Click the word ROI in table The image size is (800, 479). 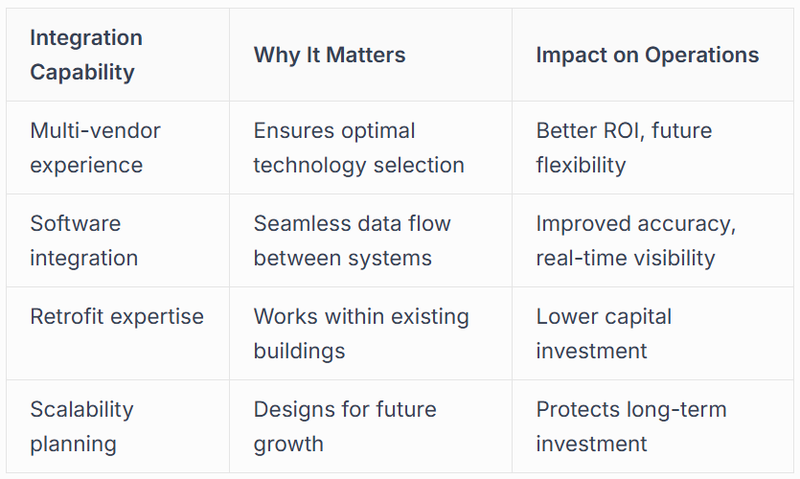tap(623, 131)
